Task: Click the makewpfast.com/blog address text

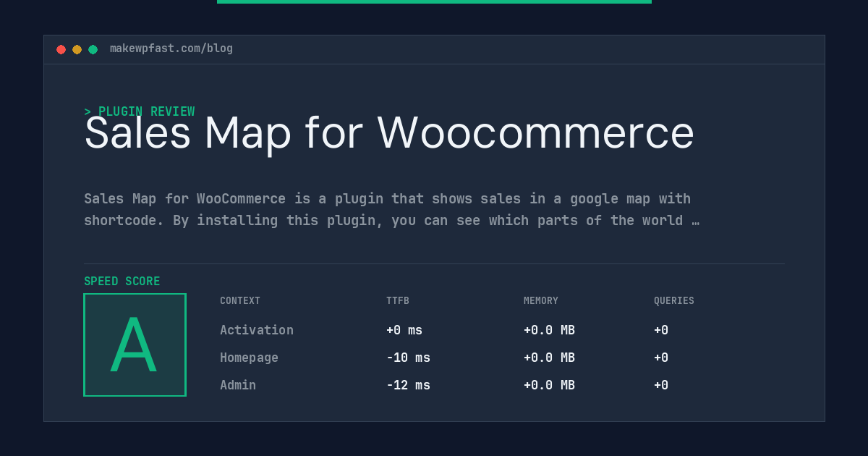Action: tap(171, 48)
